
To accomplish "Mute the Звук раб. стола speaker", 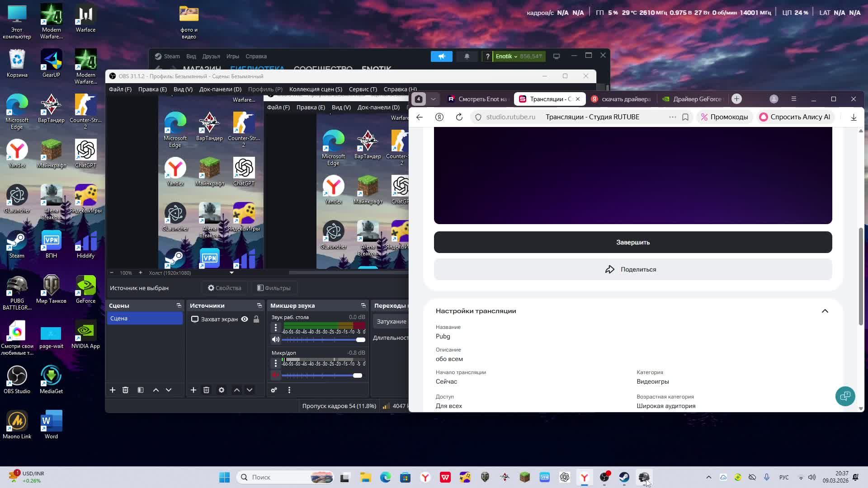I will click(275, 339).
